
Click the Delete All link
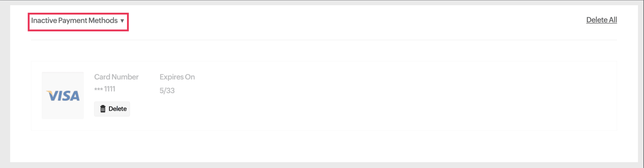601,20
